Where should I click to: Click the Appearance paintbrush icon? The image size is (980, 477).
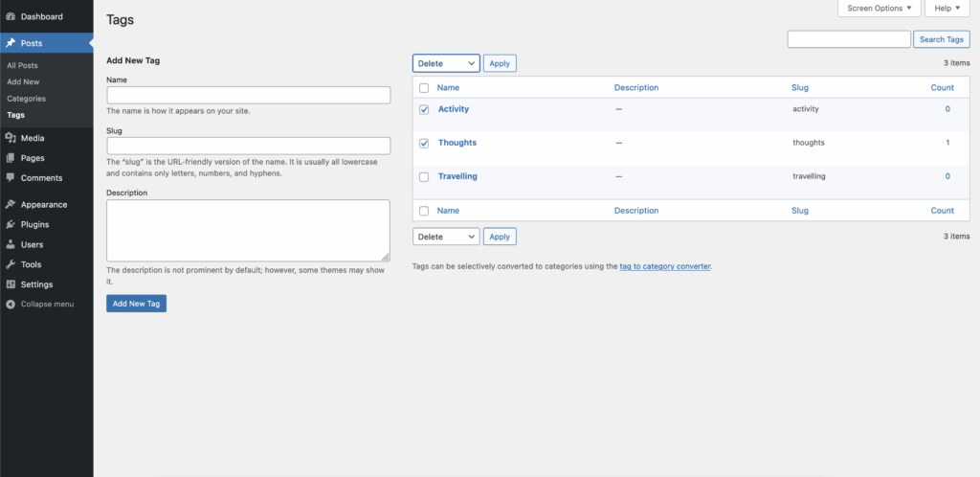click(11, 204)
